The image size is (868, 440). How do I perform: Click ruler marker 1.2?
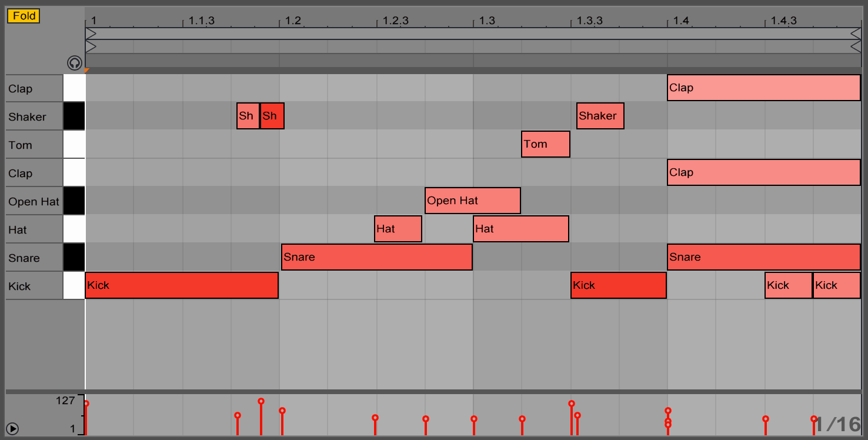tap(293, 21)
